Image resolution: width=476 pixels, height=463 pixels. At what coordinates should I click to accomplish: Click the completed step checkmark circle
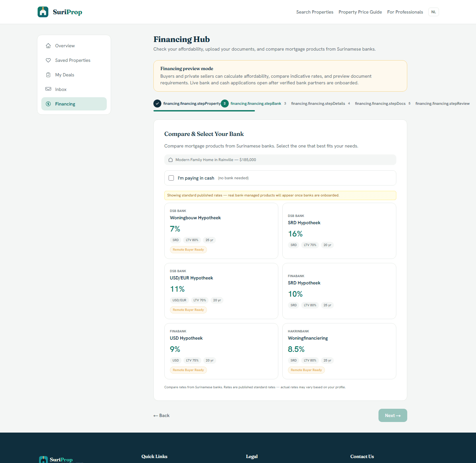pyautogui.click(x=157, y=104)
